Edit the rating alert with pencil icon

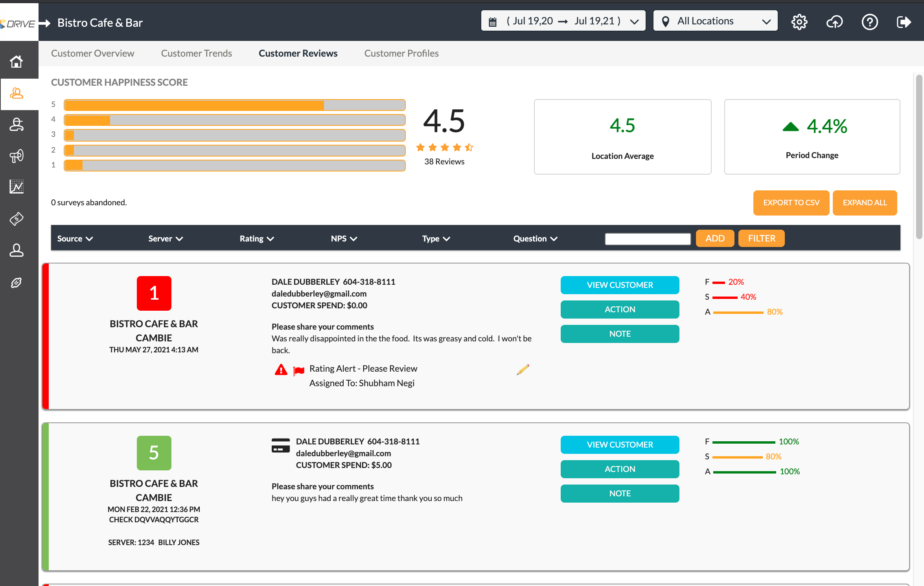[x=523, y=370]
